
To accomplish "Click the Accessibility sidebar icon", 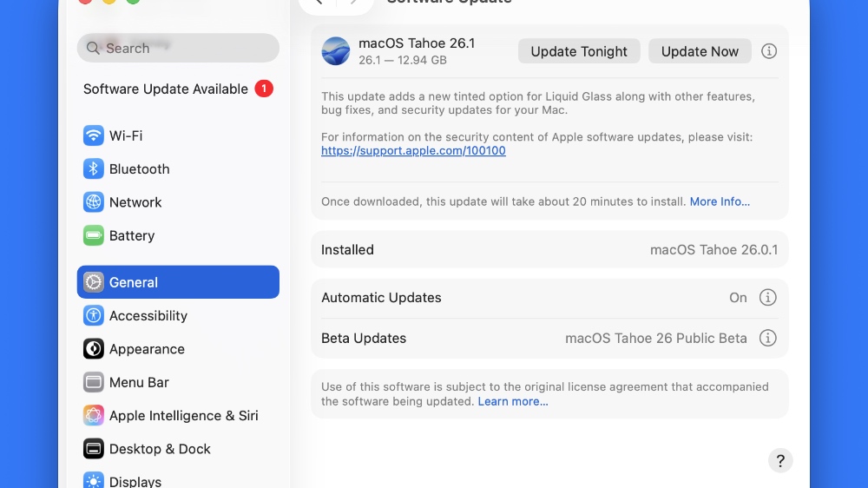I will tap(94, 316).
